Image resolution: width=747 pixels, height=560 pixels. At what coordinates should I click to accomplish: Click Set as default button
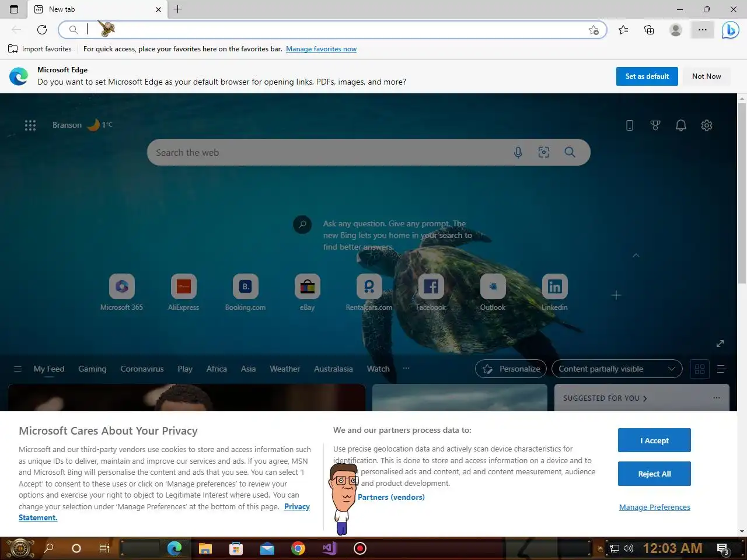click(x=647, y=76)
